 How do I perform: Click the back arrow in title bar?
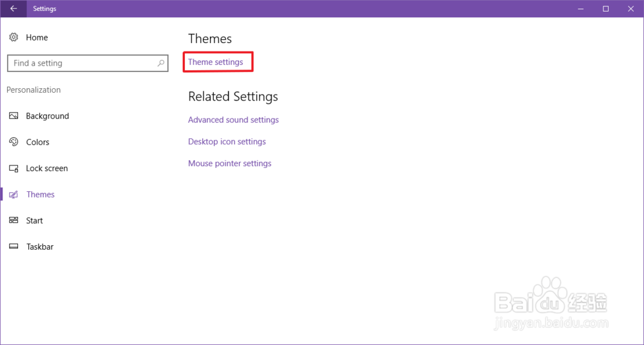[x=14, y=8]
